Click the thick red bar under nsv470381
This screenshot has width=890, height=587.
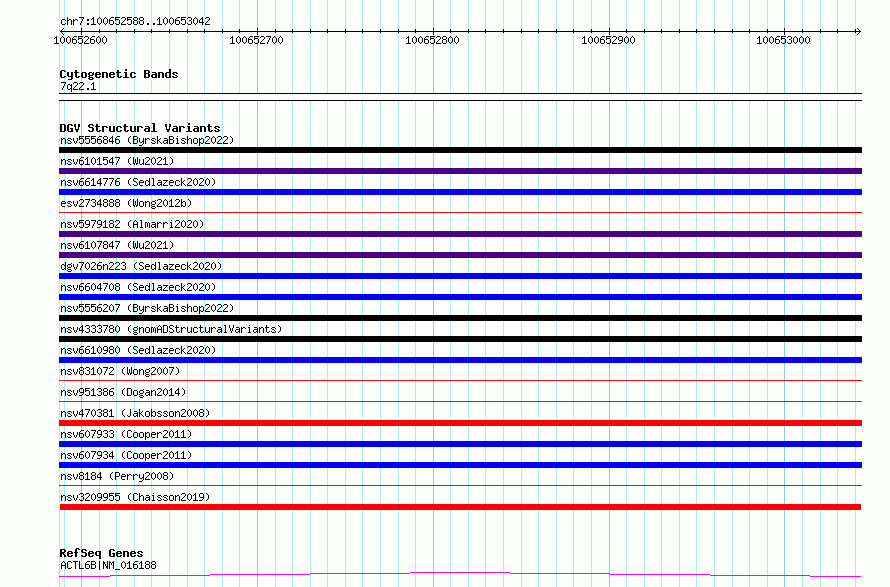460,423
